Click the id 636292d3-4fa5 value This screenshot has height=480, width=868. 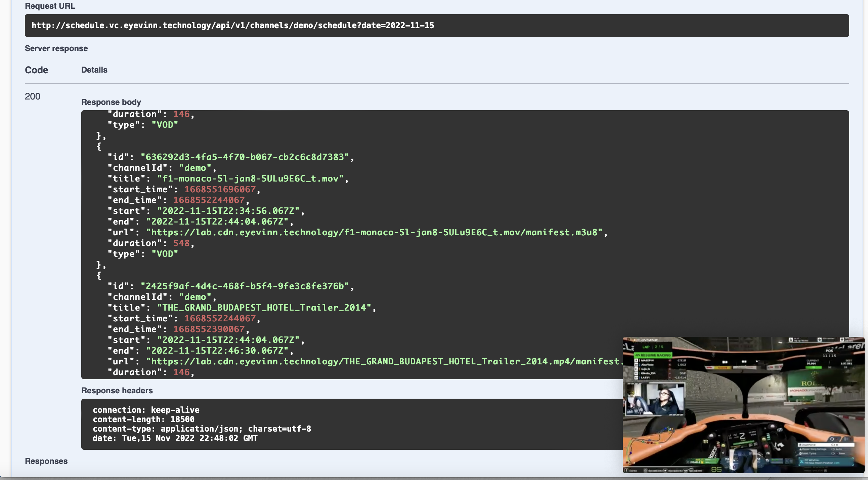[245, 157]
